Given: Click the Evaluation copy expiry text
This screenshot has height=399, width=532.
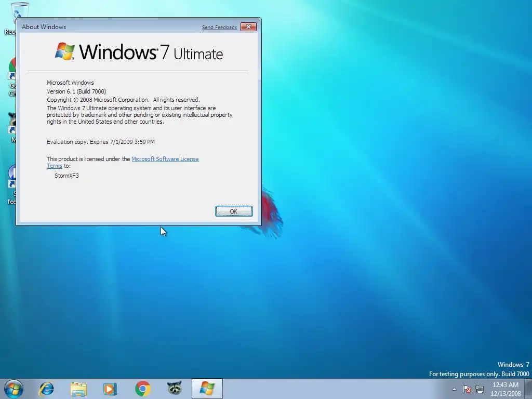Looking at the screenshot, I should tap(100, 142).
